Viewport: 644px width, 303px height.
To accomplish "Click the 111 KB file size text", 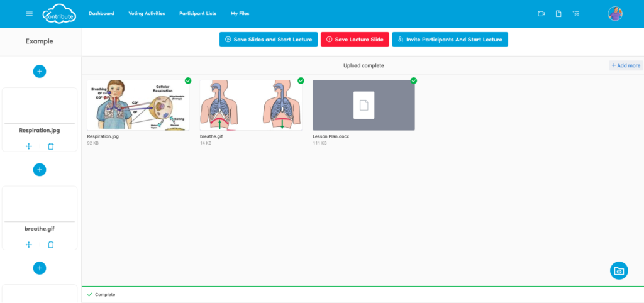I will [x=319, y=143].
